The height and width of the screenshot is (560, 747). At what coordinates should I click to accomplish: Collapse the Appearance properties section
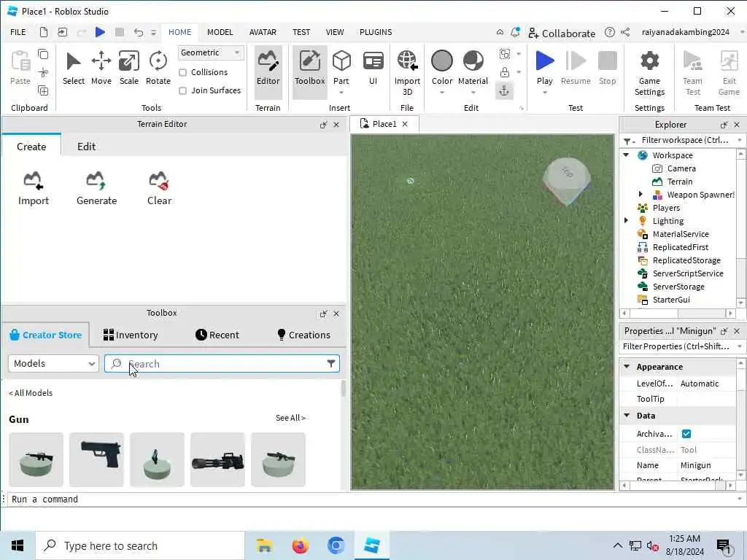coord(627,367)
